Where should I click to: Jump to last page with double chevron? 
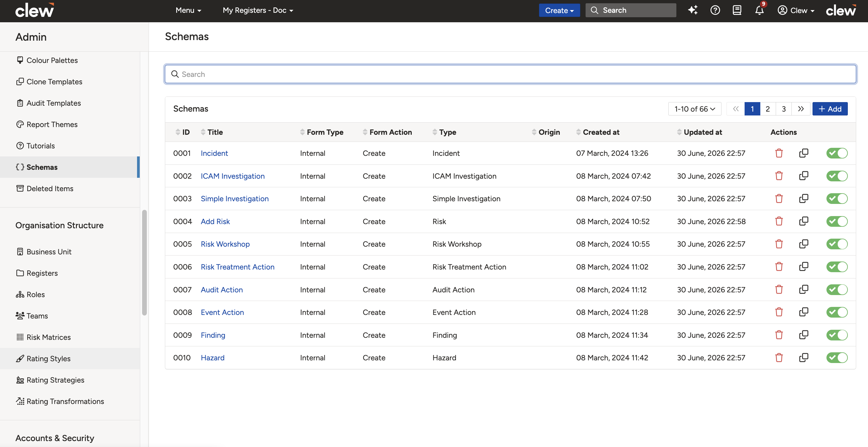(801, 109)
